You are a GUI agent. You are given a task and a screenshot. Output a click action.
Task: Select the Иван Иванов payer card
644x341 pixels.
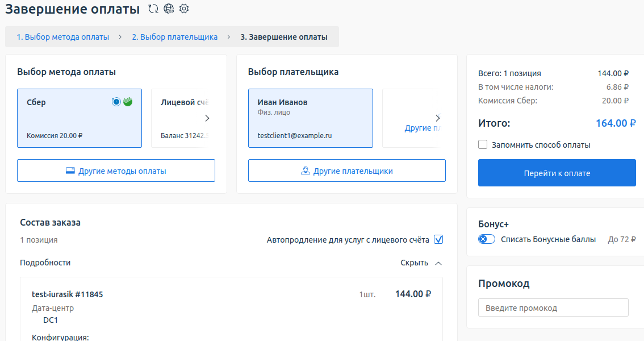click(310, 118)
